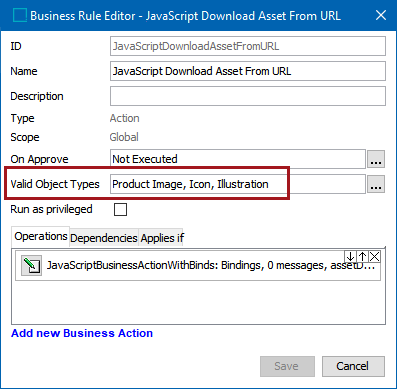This screenshot has height=389, width=397.
Task: Click the Valid Object Types value field
Action: (x=238, y=184)
